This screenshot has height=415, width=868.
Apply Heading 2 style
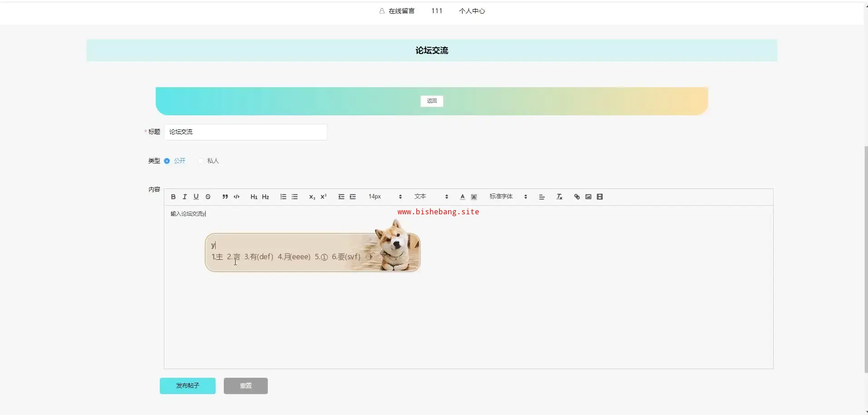[266, 197]
